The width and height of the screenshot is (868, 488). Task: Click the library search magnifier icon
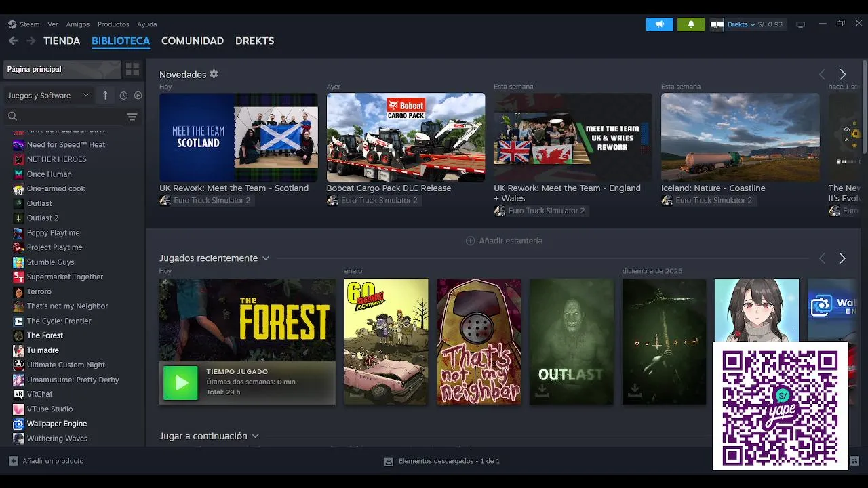tap(12, 117)
